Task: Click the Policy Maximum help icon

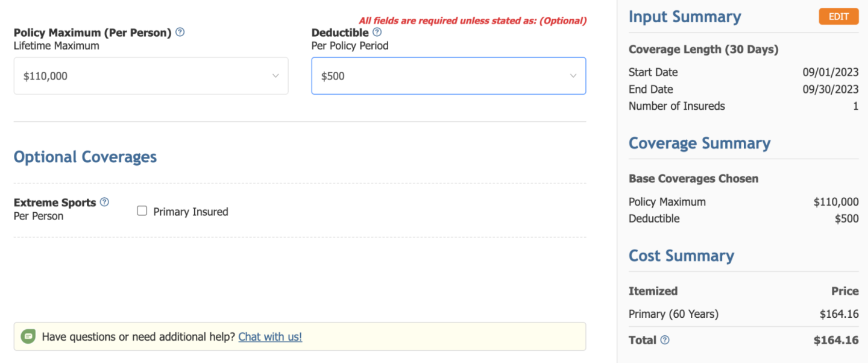Action: 180,33
